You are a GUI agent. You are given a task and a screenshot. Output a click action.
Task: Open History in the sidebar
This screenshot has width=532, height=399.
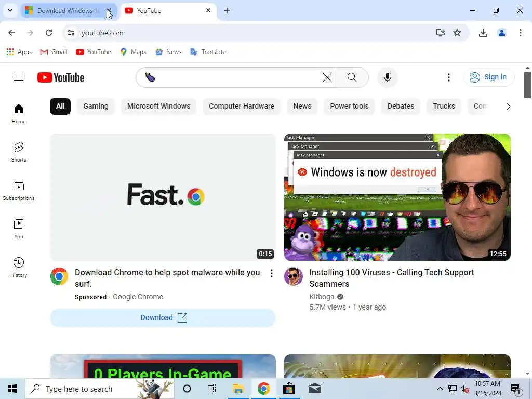coord(19,268)
